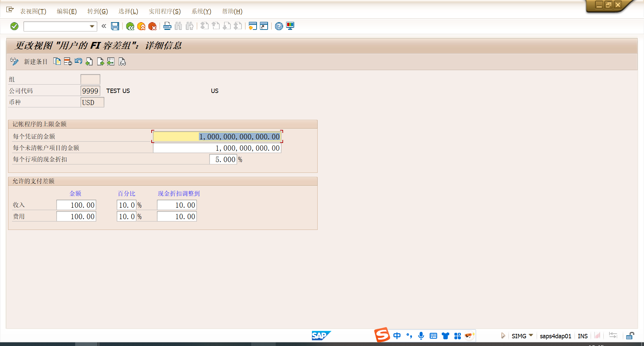This screenshot has width=644, height=346.
Task: Click the 每个行项的现金折扣 percentage field
Action: [223, 159]
